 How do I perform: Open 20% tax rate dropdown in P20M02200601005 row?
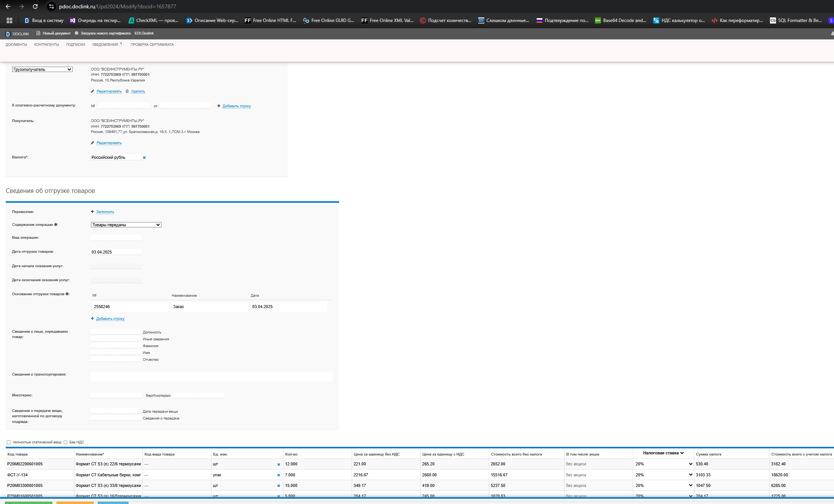click(664, 464)
